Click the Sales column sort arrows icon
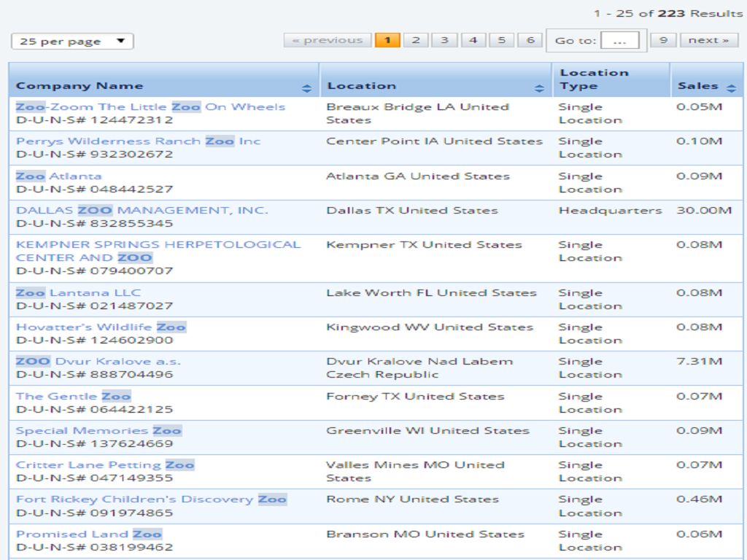Viewport: 747px width, 560px height. click(x=732, y=87)
